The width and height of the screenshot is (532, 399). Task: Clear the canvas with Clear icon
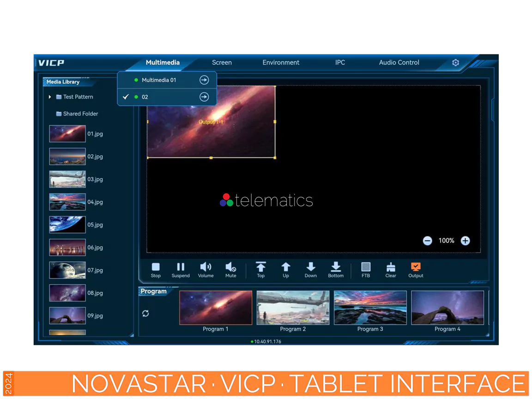(391, 267)
